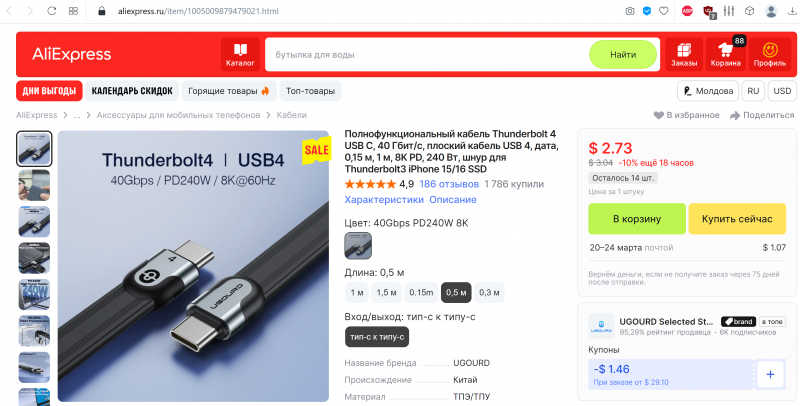Click the В корзину button

pos(637,219)
